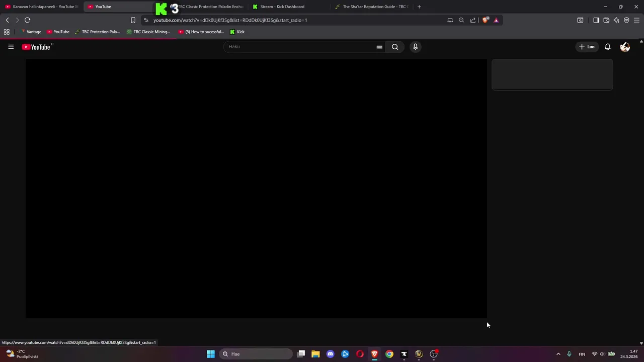Open the YouTube notifications bell
This screenshot has width=644, height=362.
[x=607, y=47]
